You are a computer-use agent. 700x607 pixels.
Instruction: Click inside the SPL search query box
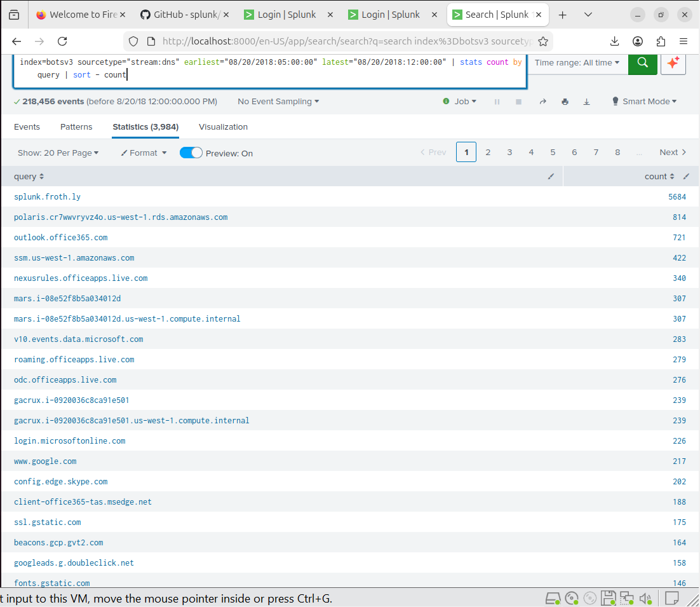pyautogui.click(x=270, y=71)
